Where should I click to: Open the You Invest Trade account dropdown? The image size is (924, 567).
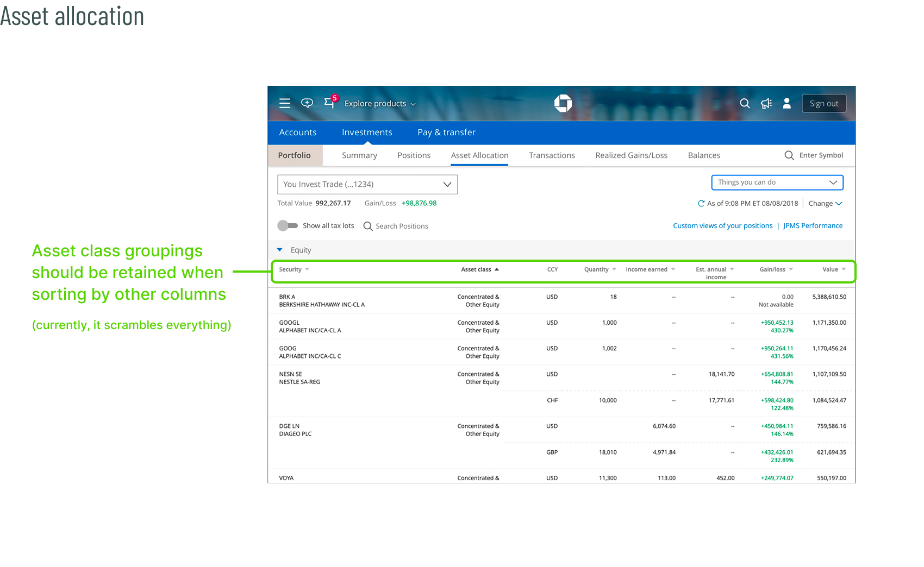(367, 184)
